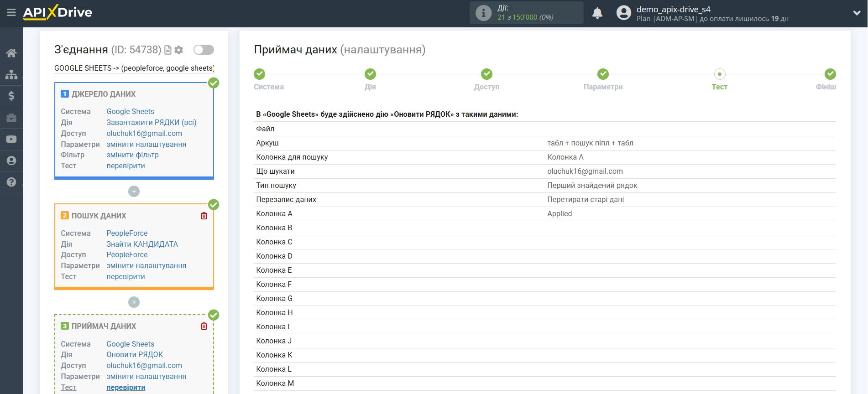Click the Колонка M row label

click(x=275, y=383)
